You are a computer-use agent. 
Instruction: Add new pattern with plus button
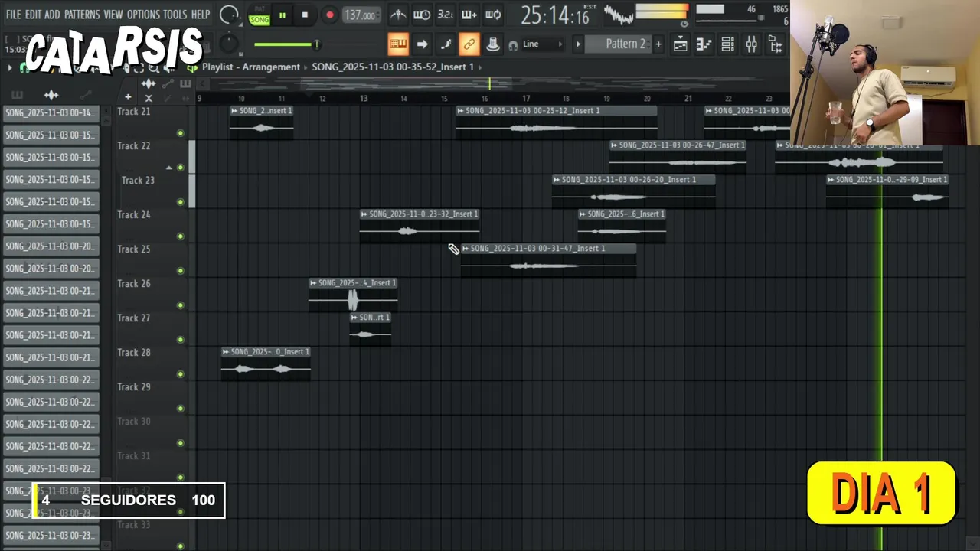coord(658,44)
